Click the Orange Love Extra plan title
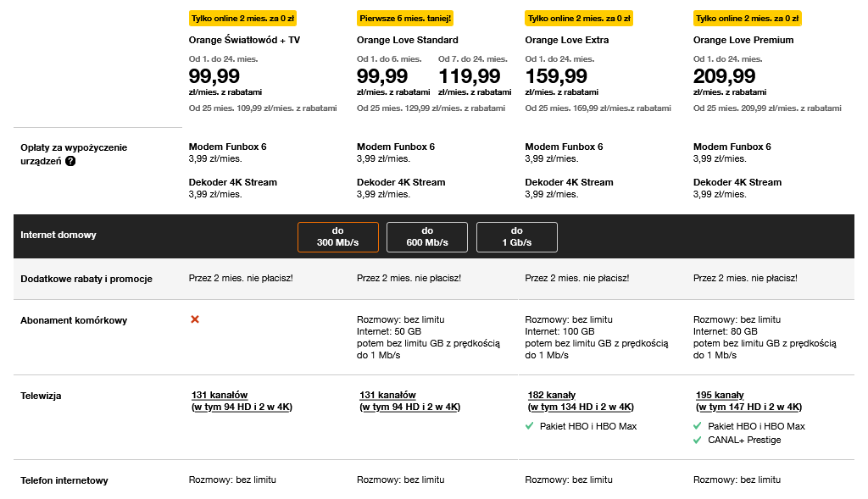Image resolution: width=868 pixels, height=499 pixels. pyautogui.click(x=567, y=40)
